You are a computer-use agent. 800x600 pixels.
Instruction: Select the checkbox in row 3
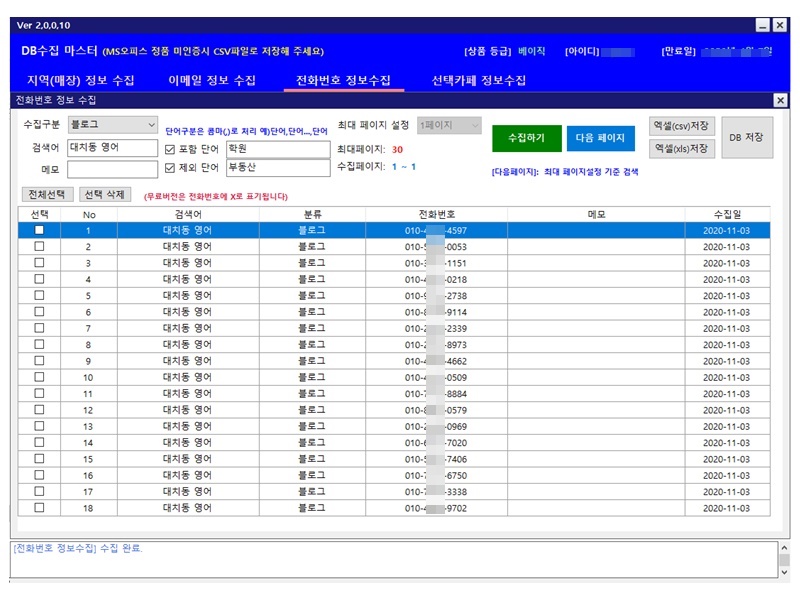click(x=39, y=263)
